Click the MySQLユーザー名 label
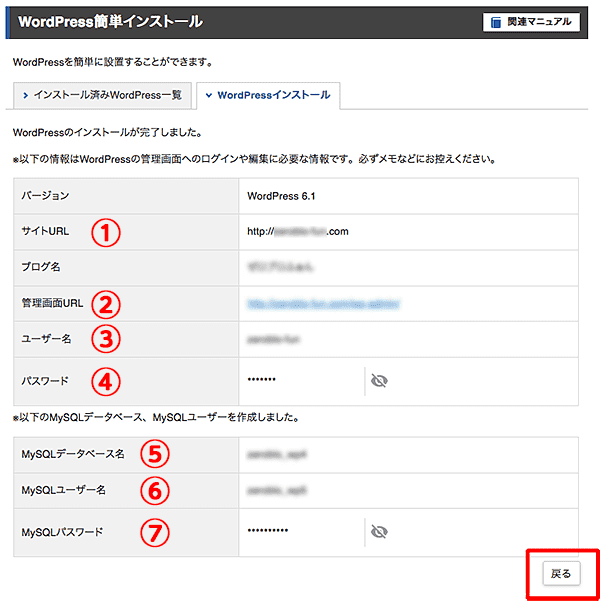This screenshot has height=601, width=600. (63, 490)
